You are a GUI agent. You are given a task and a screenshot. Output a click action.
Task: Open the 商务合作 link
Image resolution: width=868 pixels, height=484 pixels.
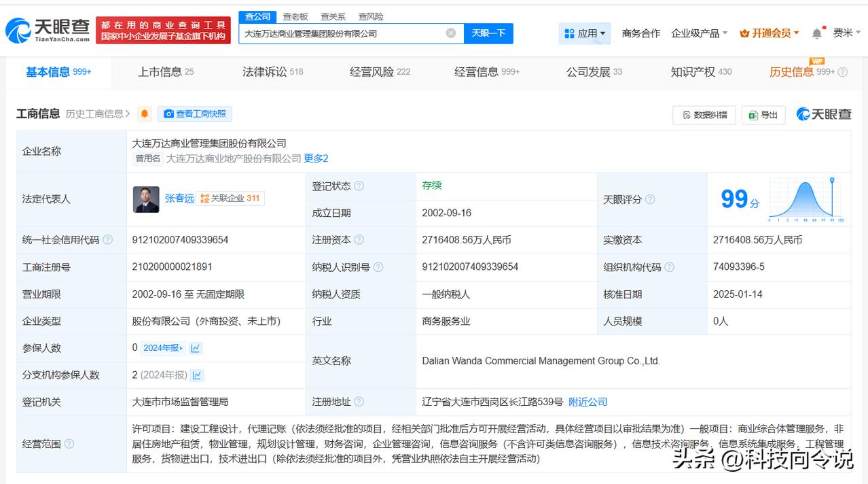[641, 33]
